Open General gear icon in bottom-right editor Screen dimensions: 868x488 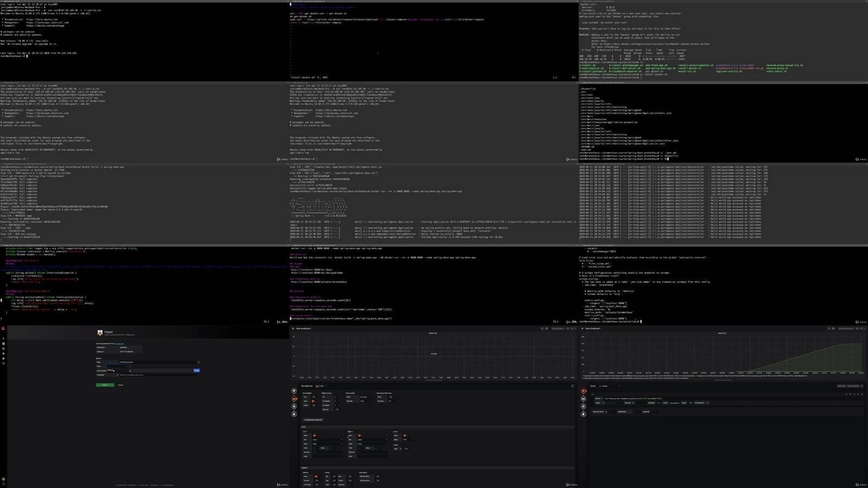coord(583,406)
